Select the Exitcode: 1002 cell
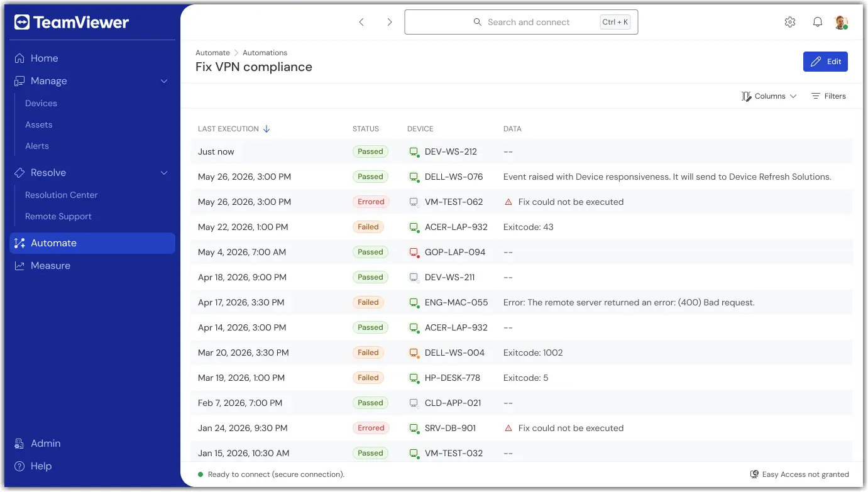Viewport: 868px width, 492px height. coord(533,353)
